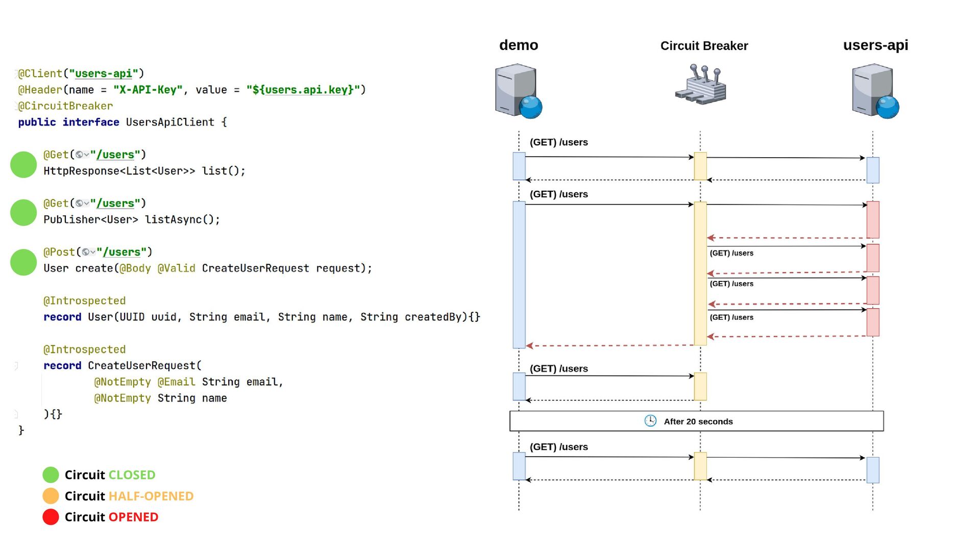Click the users-api heading label
The width and height of the screenshot is (980, 551).
[x=875, y=45]
